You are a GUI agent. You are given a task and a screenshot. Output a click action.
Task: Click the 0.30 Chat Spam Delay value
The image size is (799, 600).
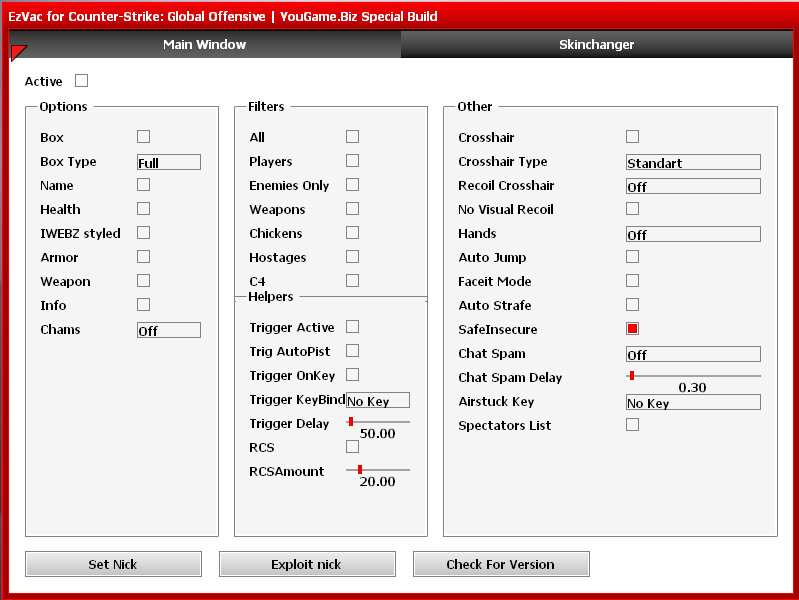coord(692,387)
